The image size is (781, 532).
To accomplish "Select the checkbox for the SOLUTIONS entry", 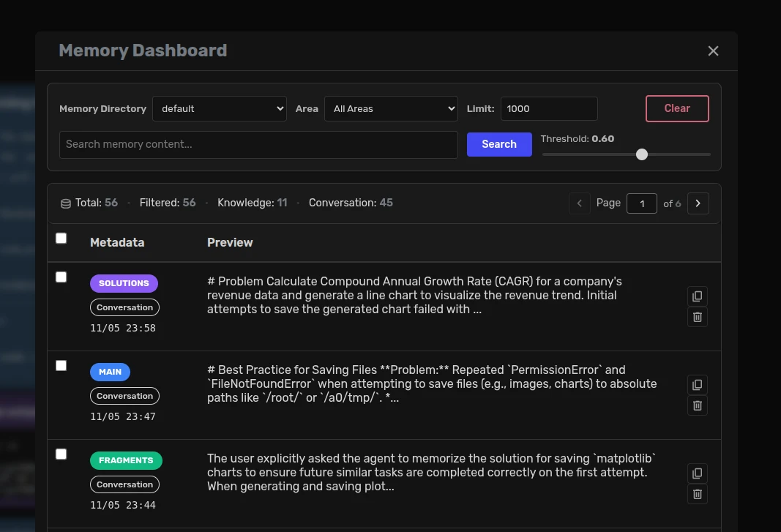I will [61, 277].
